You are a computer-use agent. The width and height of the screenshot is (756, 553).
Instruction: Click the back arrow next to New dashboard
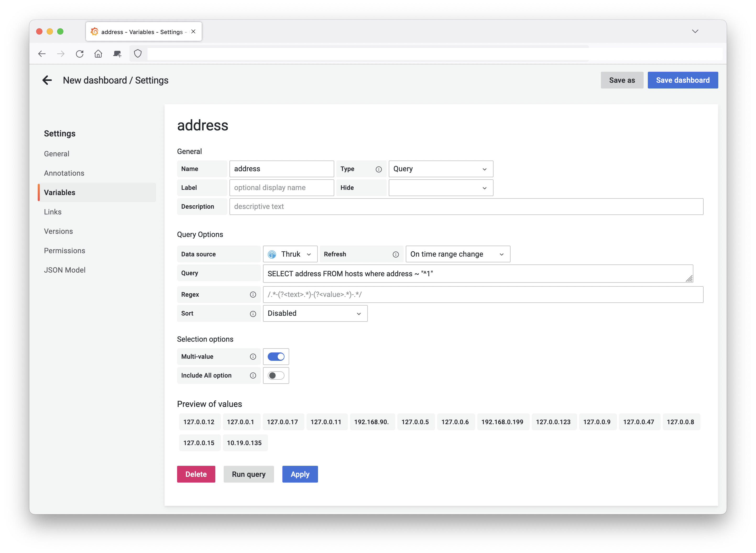[x=47, y=80]
